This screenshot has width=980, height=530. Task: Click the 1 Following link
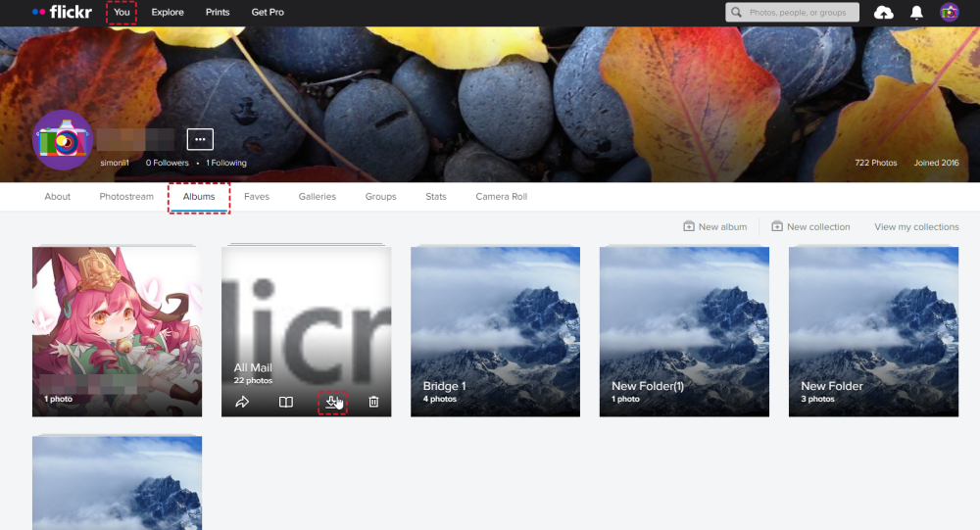pos(226,163)
